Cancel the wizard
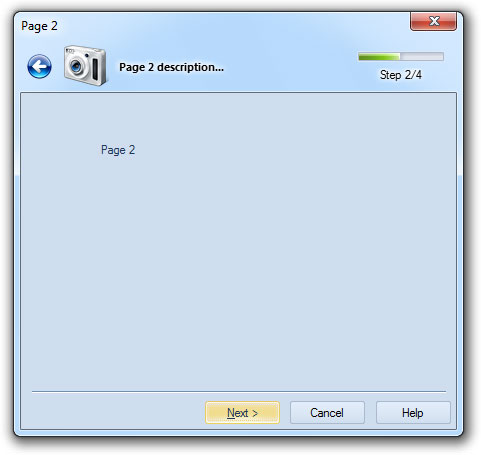481x455 pixels. click(x=327, y=413)
